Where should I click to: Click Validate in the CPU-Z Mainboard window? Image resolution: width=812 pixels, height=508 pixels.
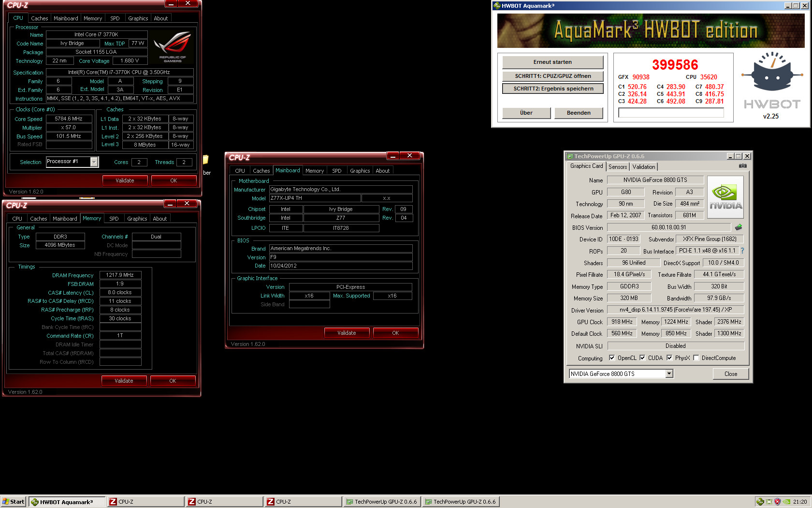coord(347,333)
